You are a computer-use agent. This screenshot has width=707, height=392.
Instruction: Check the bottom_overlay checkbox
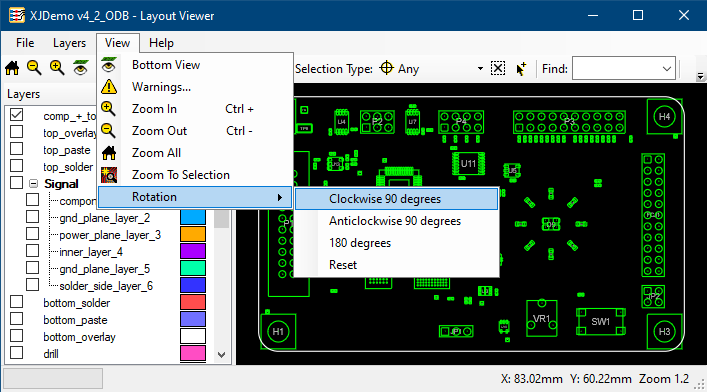pos(17,336)
